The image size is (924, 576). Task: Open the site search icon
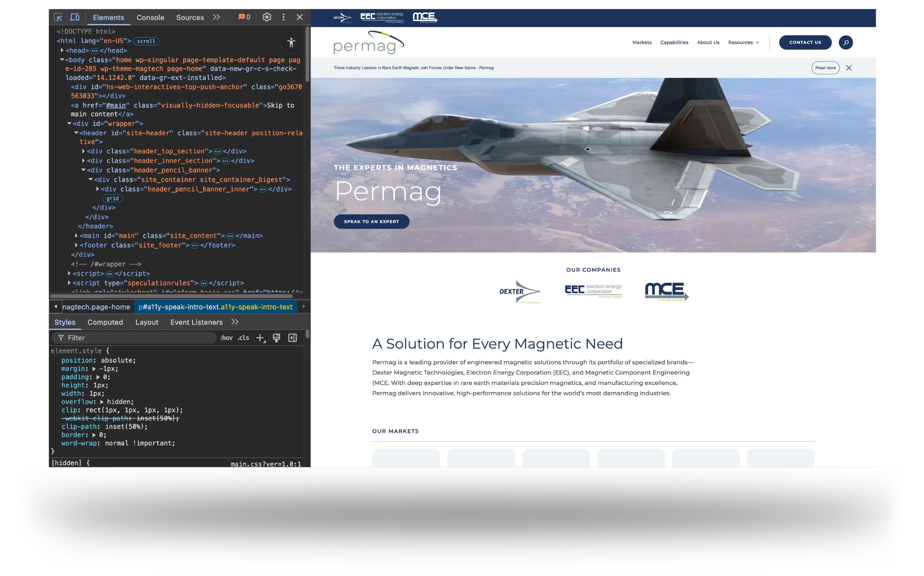click(845, 42)
